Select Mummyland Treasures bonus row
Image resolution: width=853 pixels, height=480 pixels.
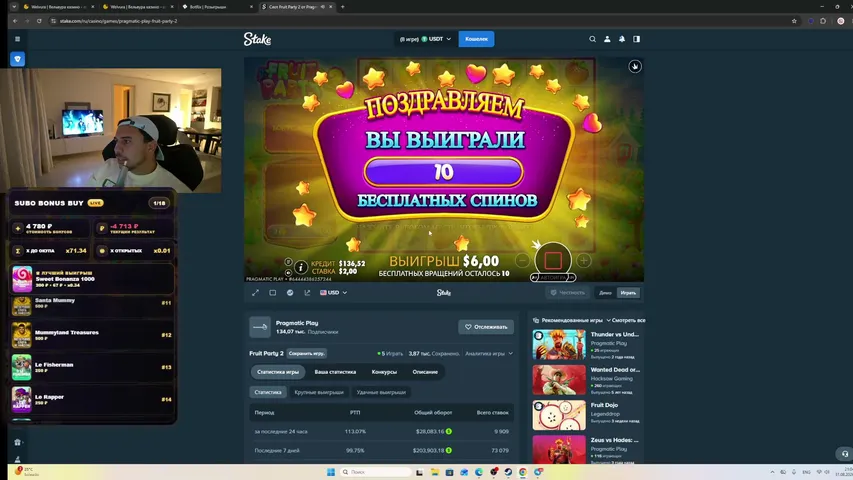tap(91, 335)
